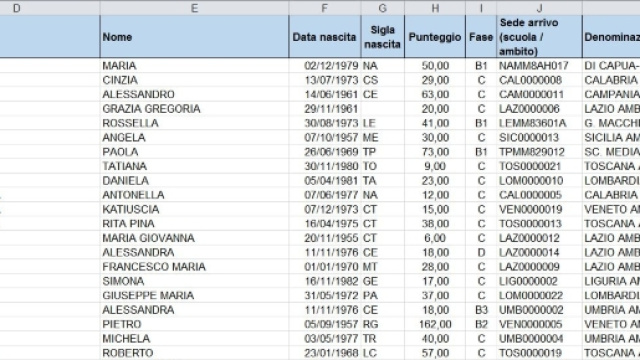Select the name cell 'RITA PINA'

pyautogui.click(x=194, y=224)
